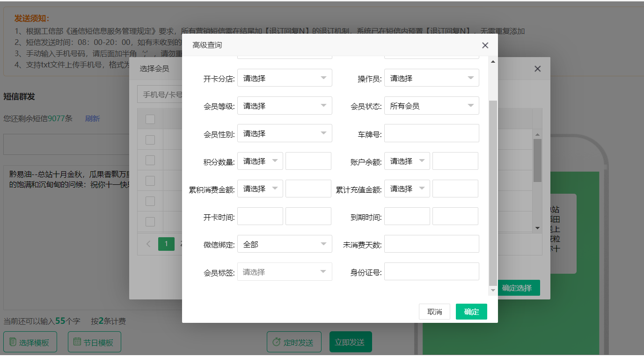Open the 会员状态 dropdown showing 所有会员
Image resolution: width=644 pixels, height=357 pixels.
431,105
